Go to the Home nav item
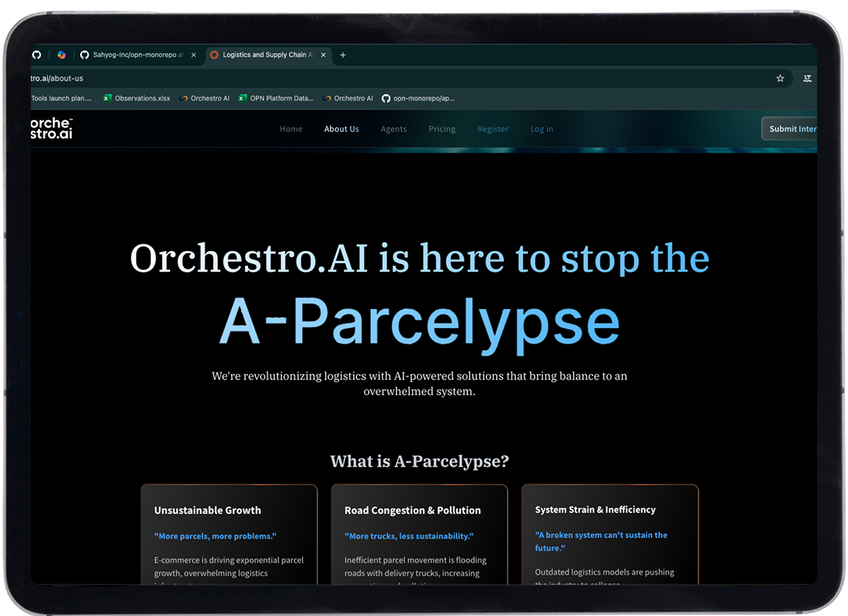 click(291, 129)
